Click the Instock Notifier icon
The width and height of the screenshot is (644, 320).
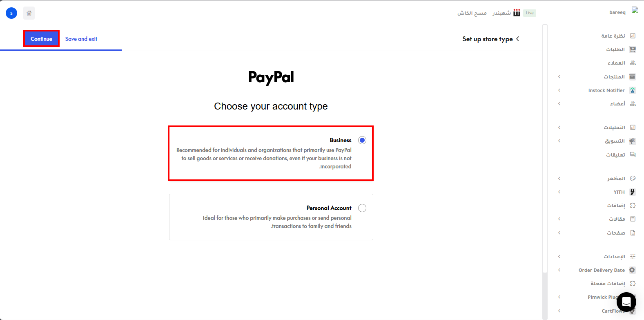tap(633, 90)
